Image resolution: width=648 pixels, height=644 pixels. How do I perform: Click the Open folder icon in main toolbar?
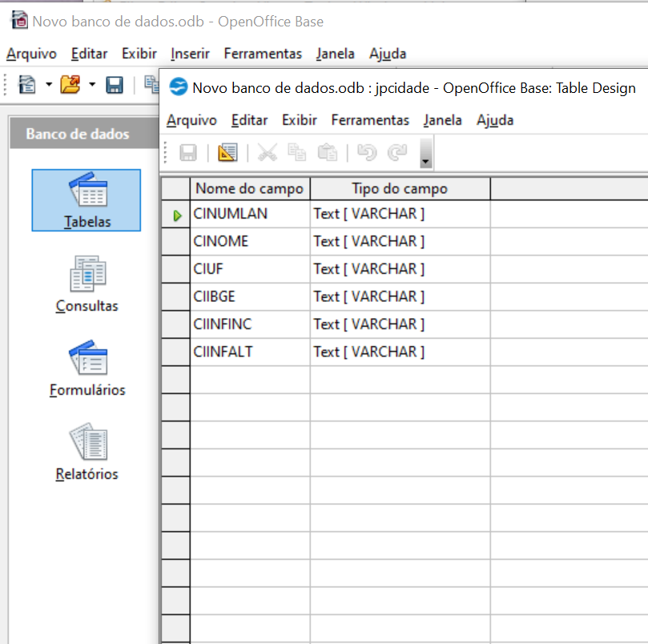tap(70, 85)
